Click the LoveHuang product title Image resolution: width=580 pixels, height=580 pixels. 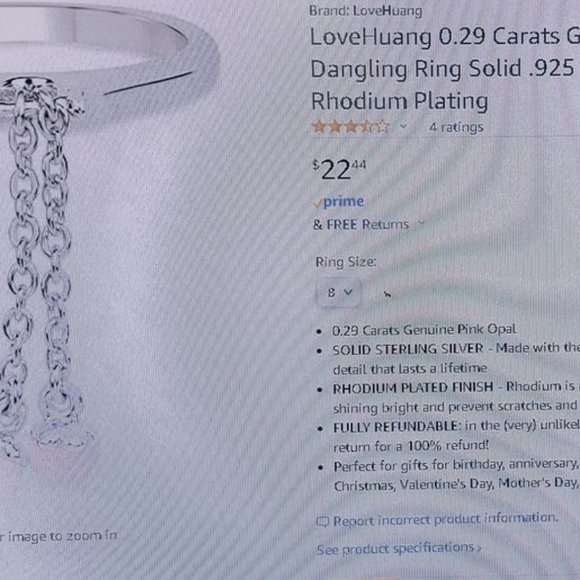(444, 69)
